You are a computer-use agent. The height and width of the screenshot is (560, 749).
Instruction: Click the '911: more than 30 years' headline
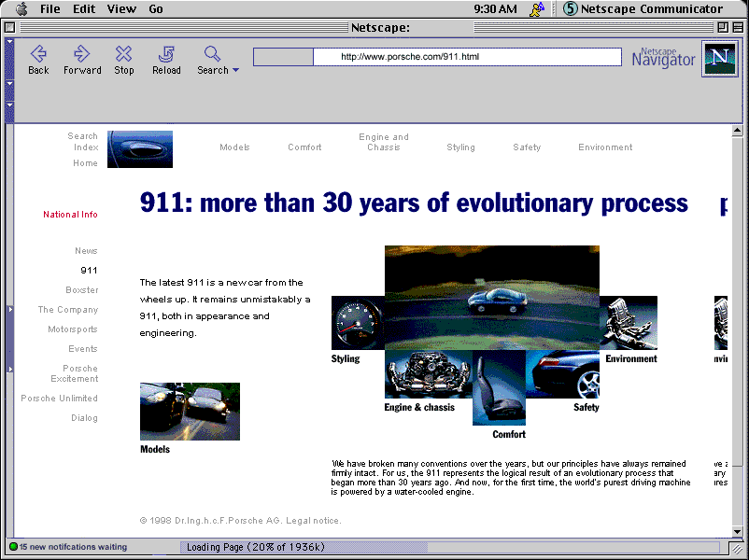tap(414, 203)
